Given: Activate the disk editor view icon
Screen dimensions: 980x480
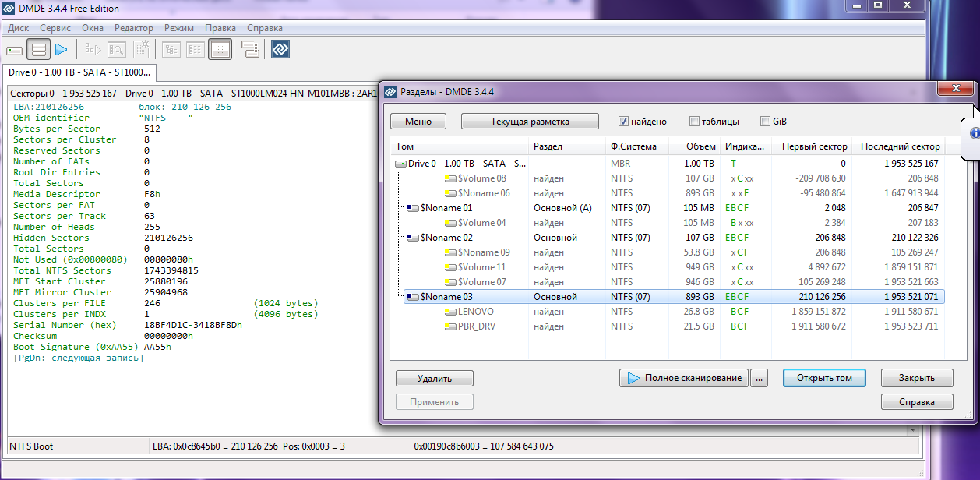Looking at the screenshot, I should pos(220,50).
